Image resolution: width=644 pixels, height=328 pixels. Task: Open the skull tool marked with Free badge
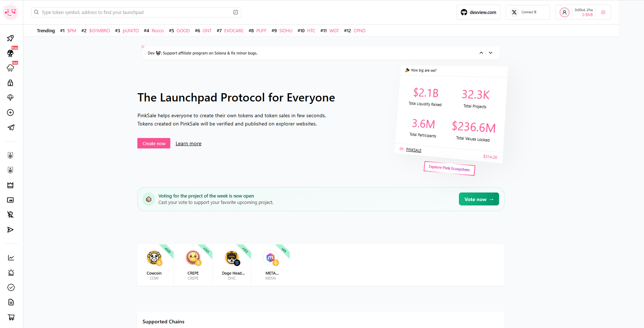click(11, 53)
